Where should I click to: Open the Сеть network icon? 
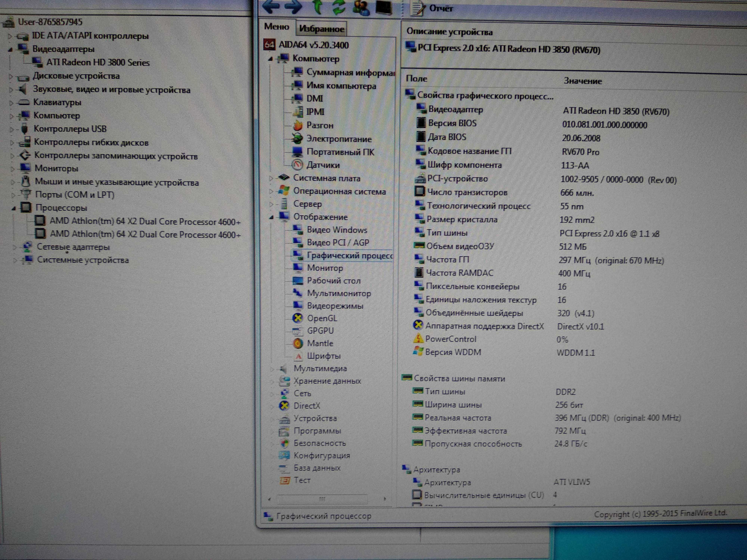284,393
